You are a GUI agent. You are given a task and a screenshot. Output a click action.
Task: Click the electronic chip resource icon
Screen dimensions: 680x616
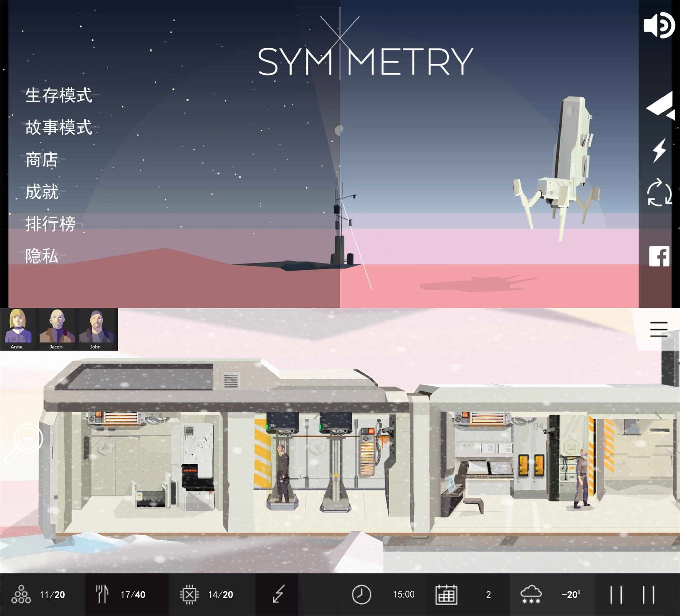point(189,594)
